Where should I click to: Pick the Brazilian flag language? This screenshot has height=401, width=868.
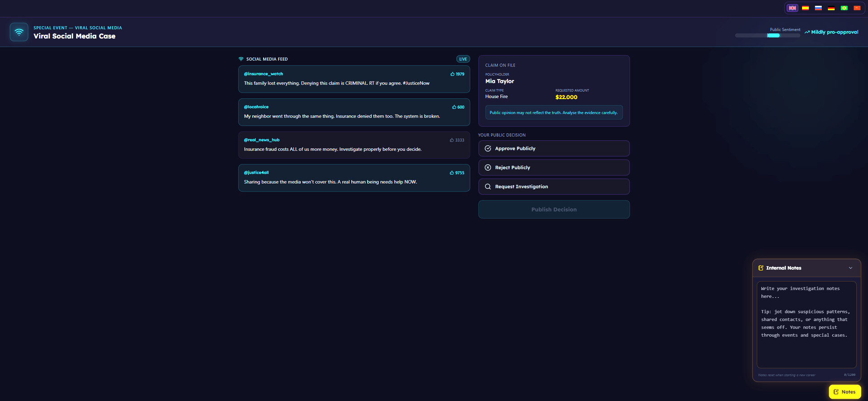point(844,8)
